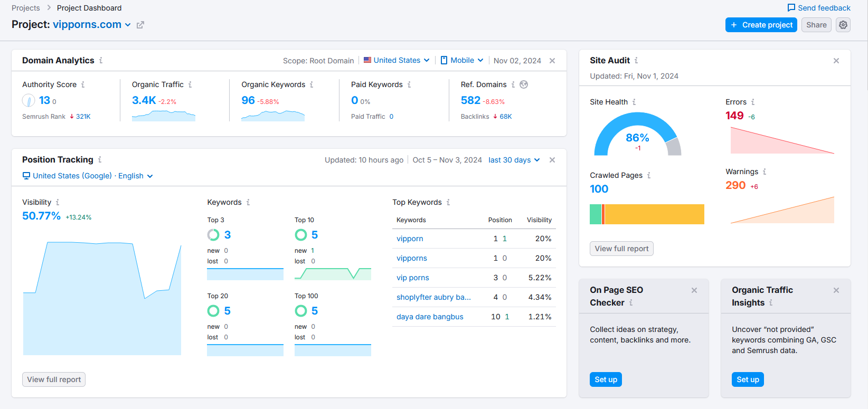Show info icon beside Top Keywords

click(448, 202)
